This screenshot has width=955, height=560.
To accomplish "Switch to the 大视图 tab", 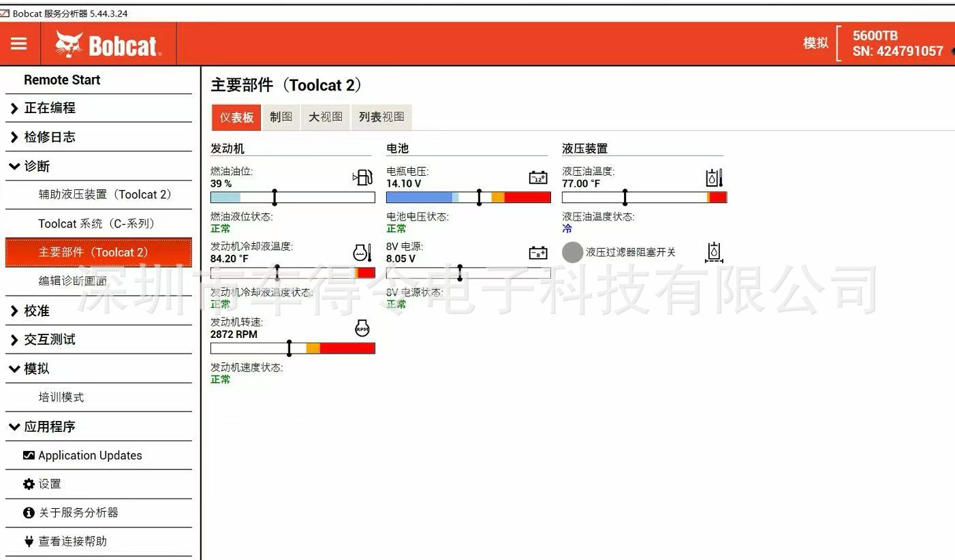I will coord(325,117).
